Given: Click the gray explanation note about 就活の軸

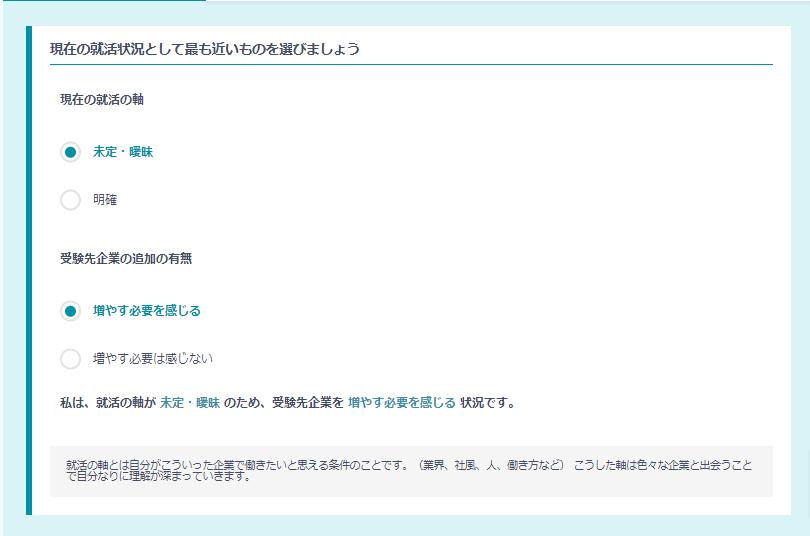Looking at the screenshot, I should (x=411, y=471).
